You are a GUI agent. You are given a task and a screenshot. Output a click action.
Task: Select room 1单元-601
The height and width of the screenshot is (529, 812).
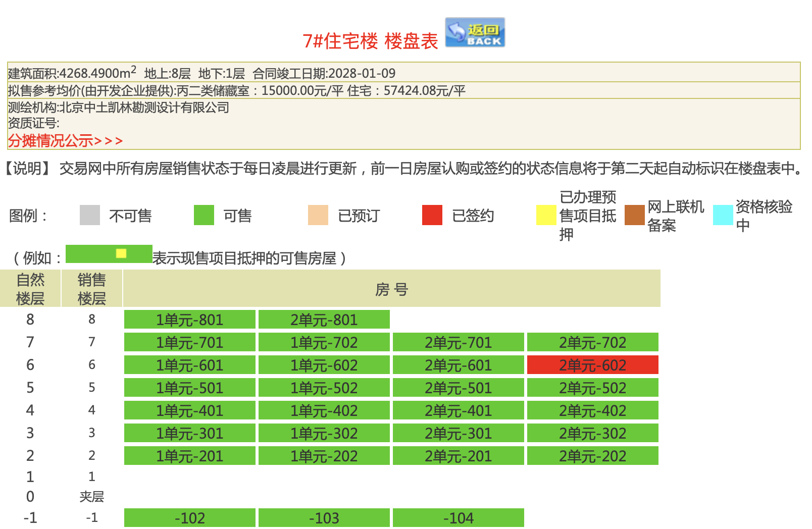pyautogui.click(x=190, y=365)
